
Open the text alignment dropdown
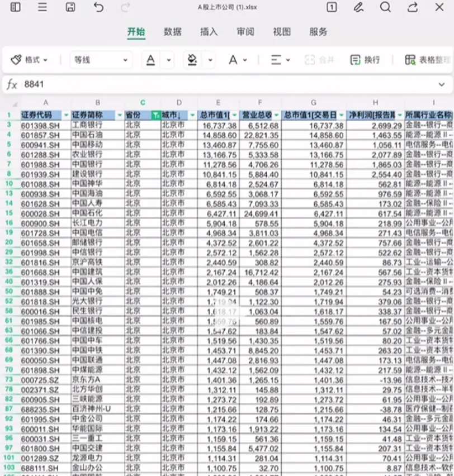pos(280,60)
